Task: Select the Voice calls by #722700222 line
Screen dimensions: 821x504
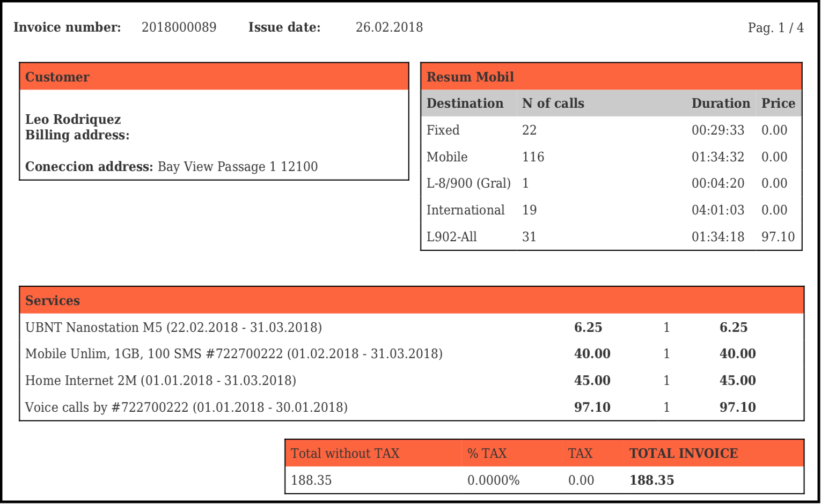Action: click(186, 407)
